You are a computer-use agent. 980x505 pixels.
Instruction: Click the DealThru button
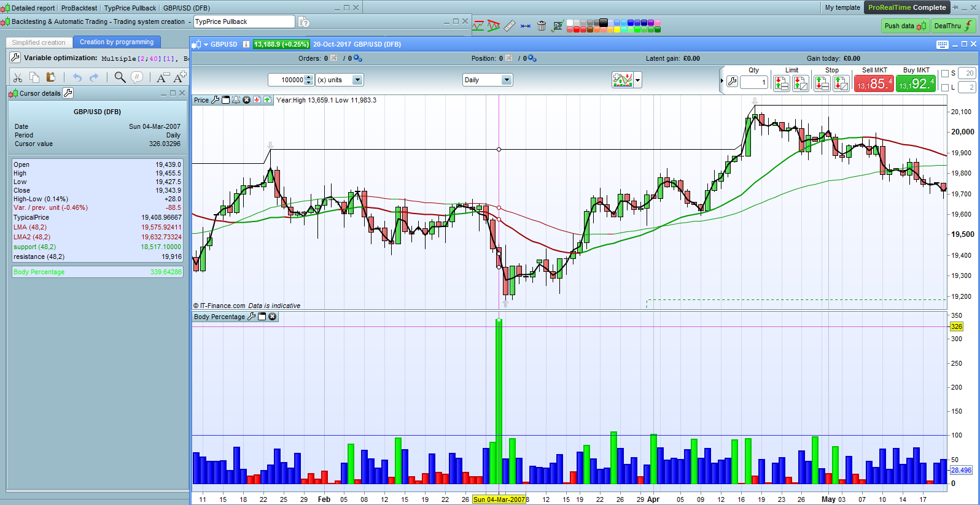(954, 26)
